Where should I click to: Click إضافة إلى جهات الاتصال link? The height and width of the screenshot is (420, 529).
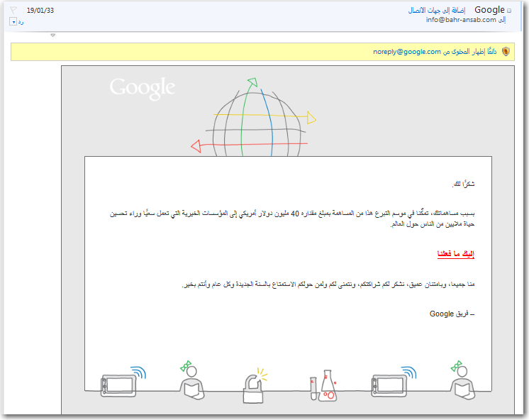point(437,11)
